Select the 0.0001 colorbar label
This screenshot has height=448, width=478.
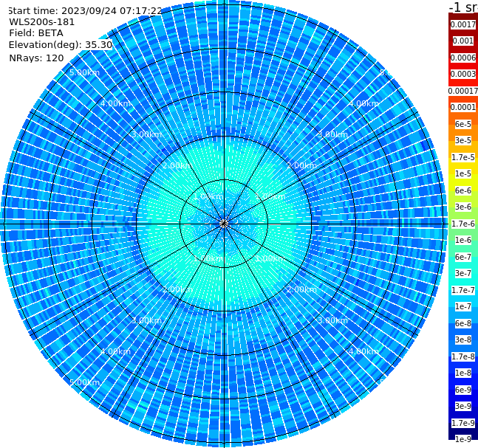pos(463,107)
